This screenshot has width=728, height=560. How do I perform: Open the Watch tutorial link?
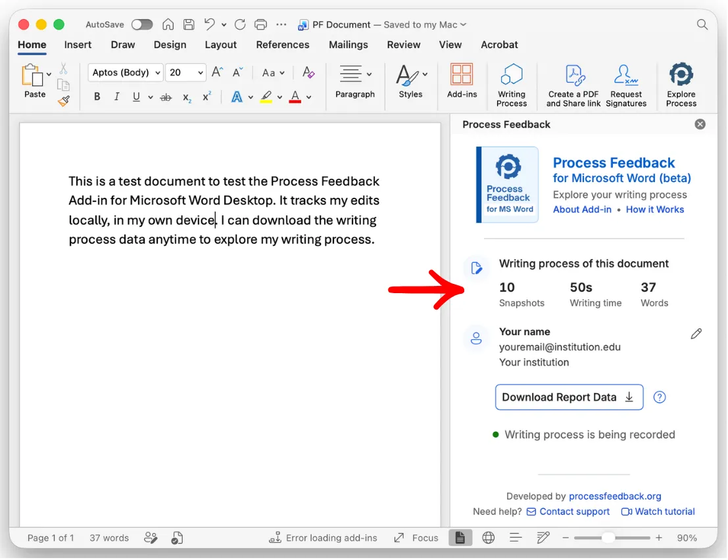click(658, 511)
